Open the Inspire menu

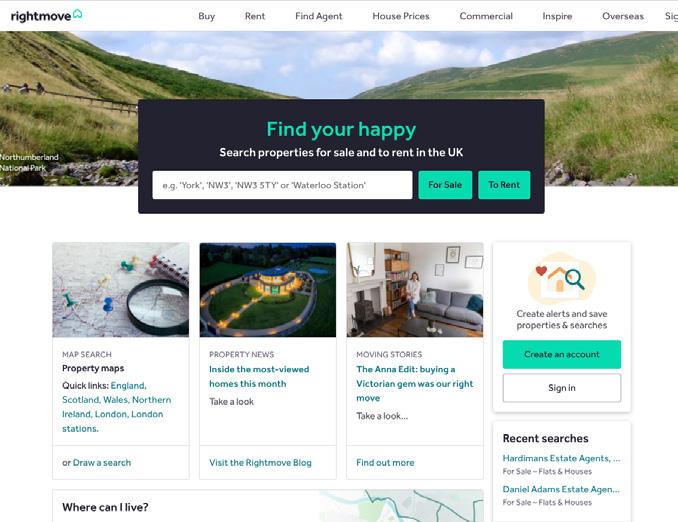point(557,16)
